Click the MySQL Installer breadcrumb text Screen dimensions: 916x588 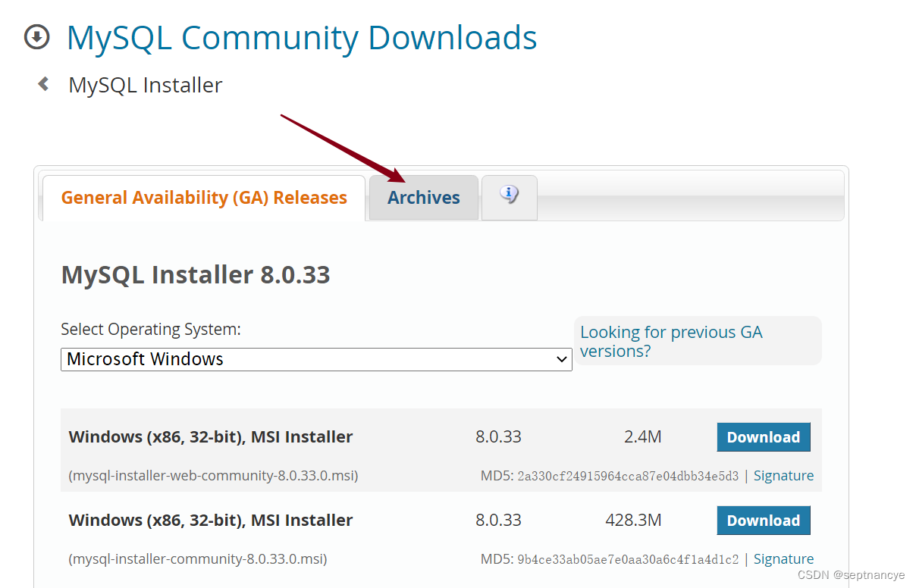click(x=146, y=85)
